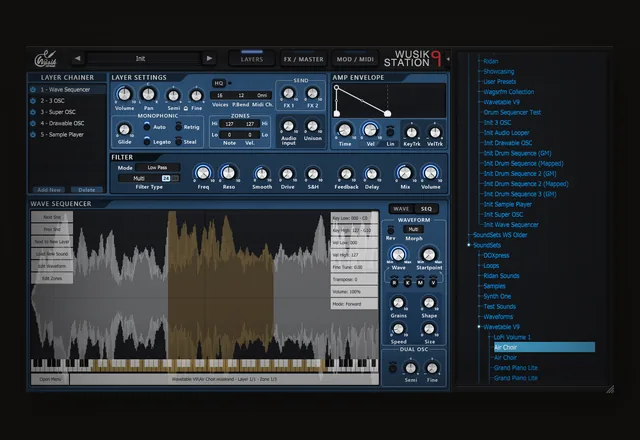The image size is (640, 440).
Task: Click the M modulation button in Waveform section
Action: pos(420,282)
